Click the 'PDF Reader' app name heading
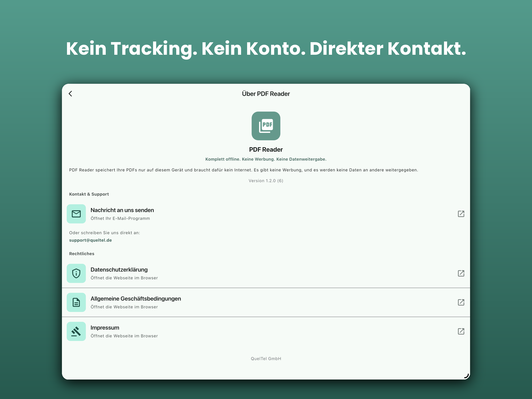Image resolution: width=532 pixels, height=399 pixels. pos(266,149)
